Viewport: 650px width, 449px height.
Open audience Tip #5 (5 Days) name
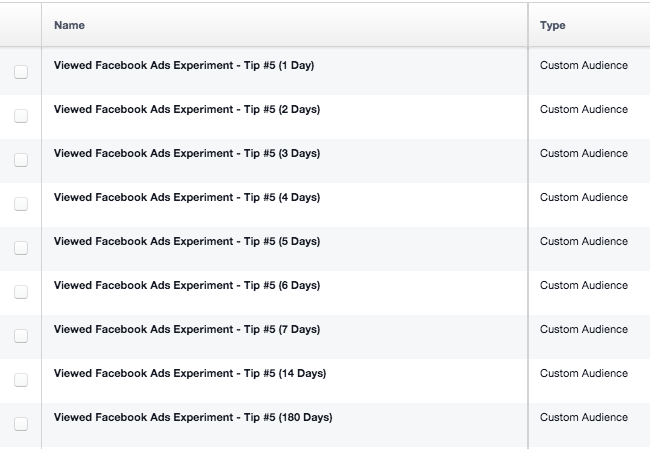(x=187, y=241)
